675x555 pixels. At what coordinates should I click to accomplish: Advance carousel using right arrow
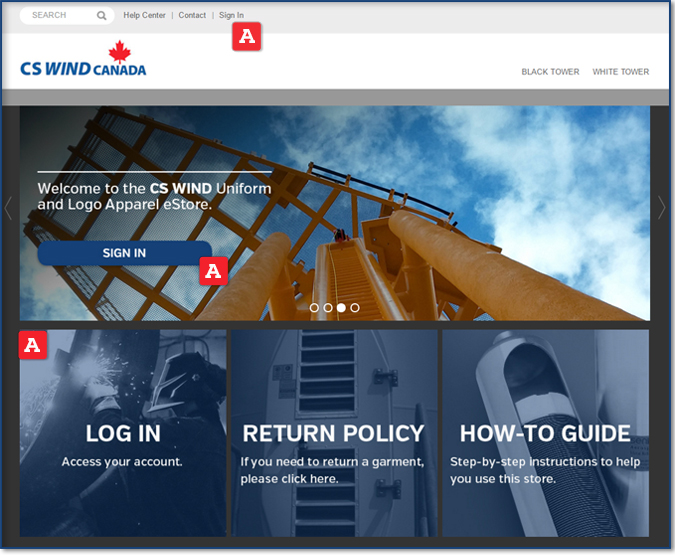661,207
